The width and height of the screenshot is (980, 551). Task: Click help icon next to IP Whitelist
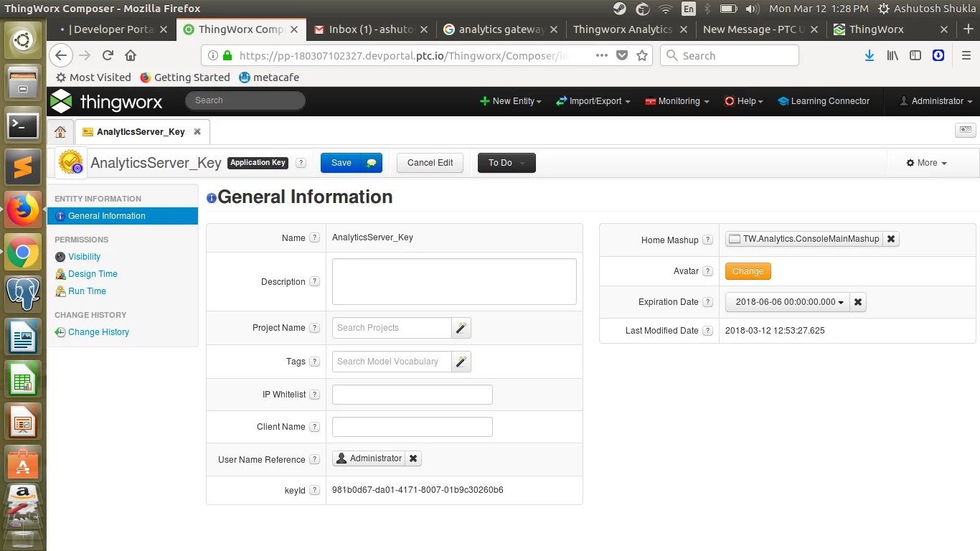coord(315,394)
